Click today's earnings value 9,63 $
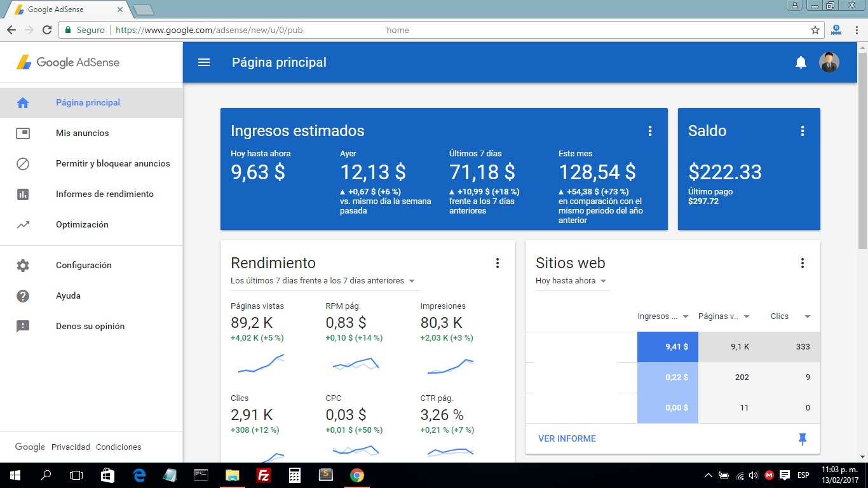The width and height of the screenshot is (868, 488). [x=258, y=172]
